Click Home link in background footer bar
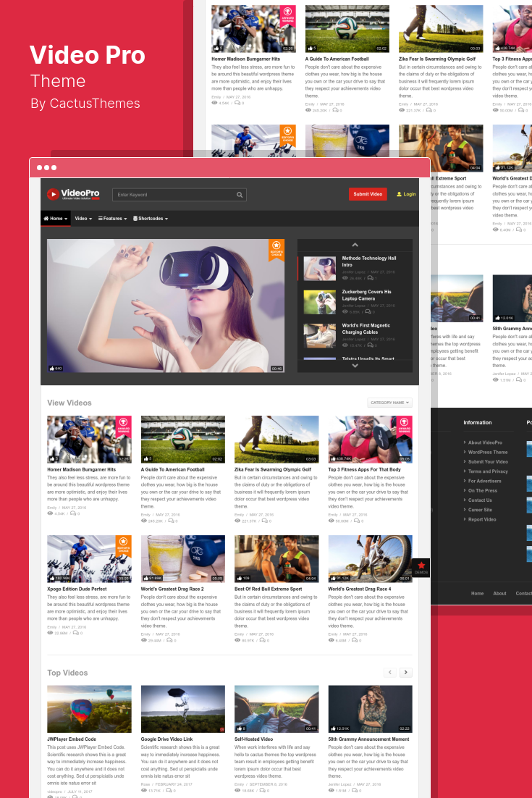Image resolution: width=532 pixels, height=798 pixels. coord(477,593)
